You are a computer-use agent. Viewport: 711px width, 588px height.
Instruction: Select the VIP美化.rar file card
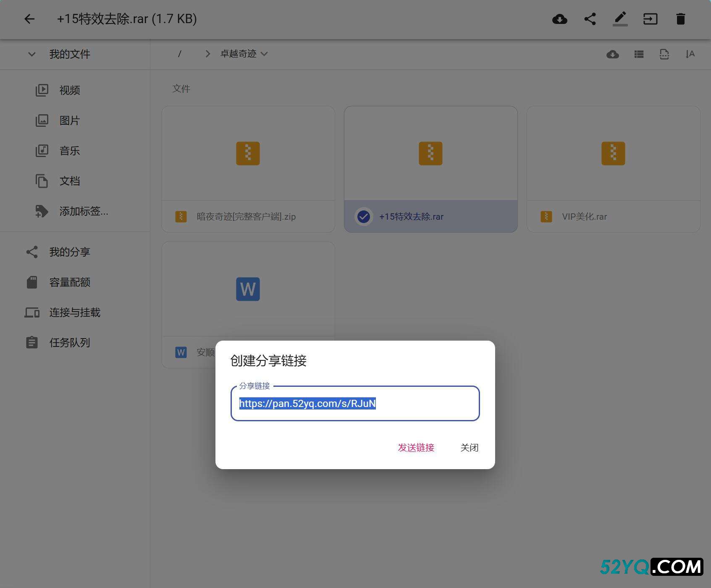pyautogui.click(x=613, y=169)
